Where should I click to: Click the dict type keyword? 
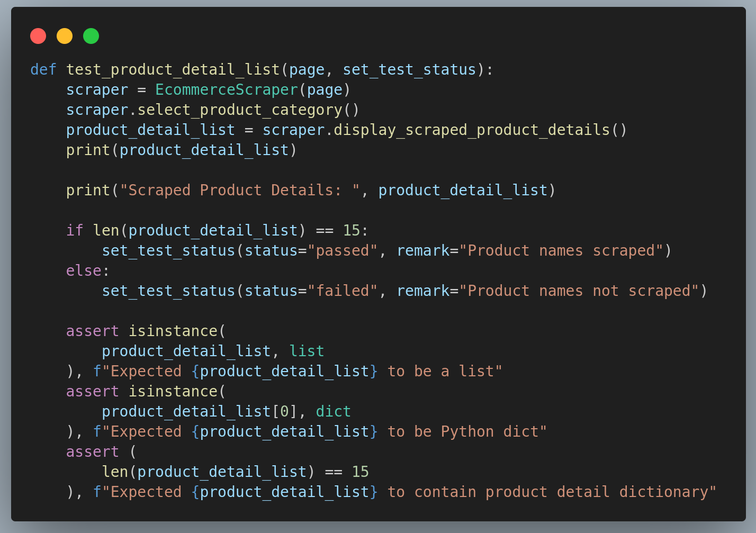tap(333, 411)
